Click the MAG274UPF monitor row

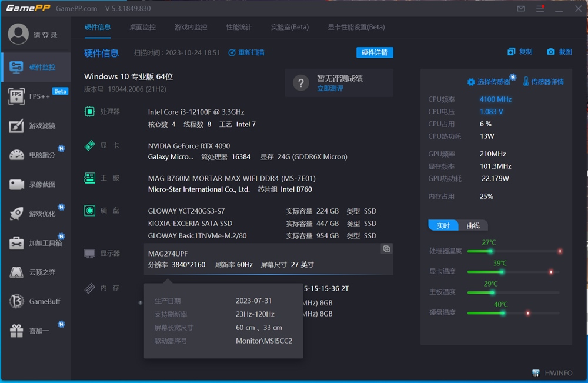(x=269, y=259)
